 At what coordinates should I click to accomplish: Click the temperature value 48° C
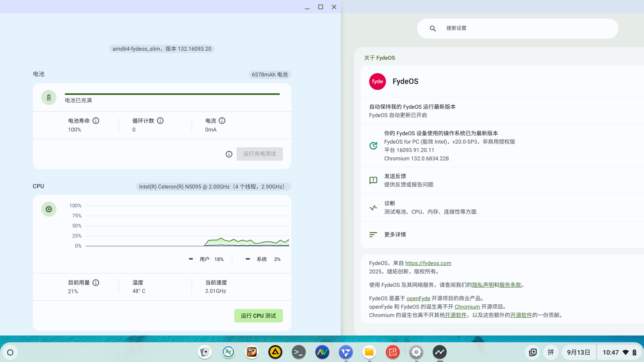click(x=139, y=291)
